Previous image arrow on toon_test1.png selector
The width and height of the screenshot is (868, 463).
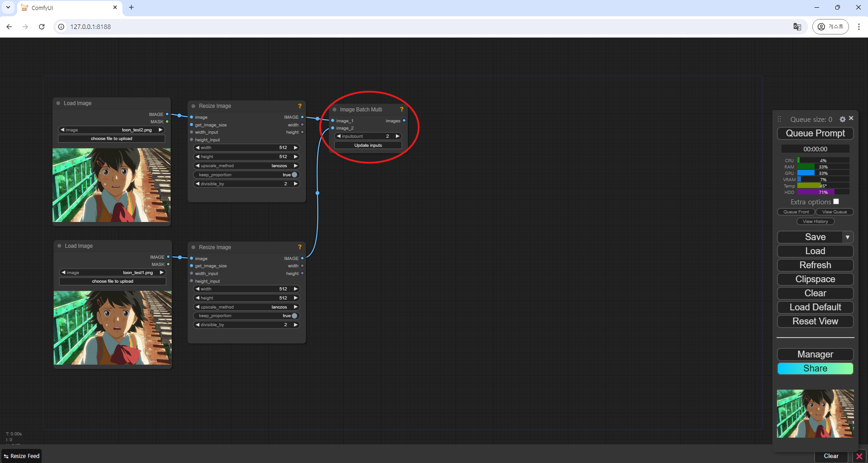coord(63,273)
